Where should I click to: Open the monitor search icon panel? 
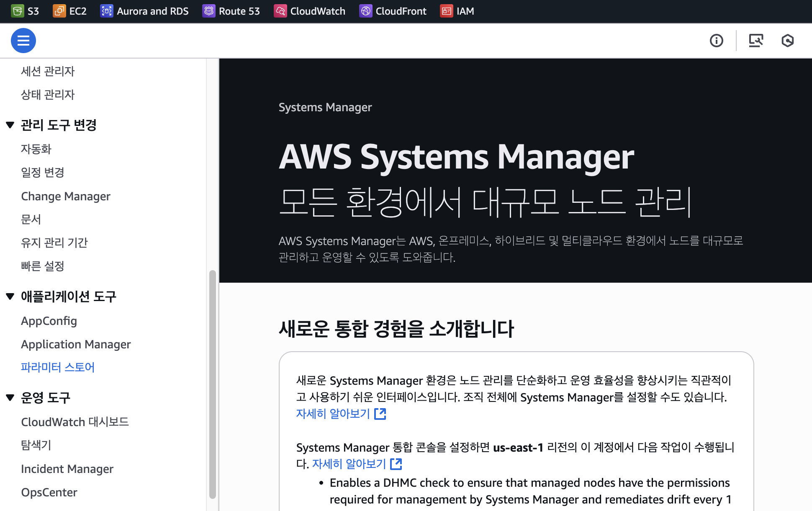(x=755, y=41)
